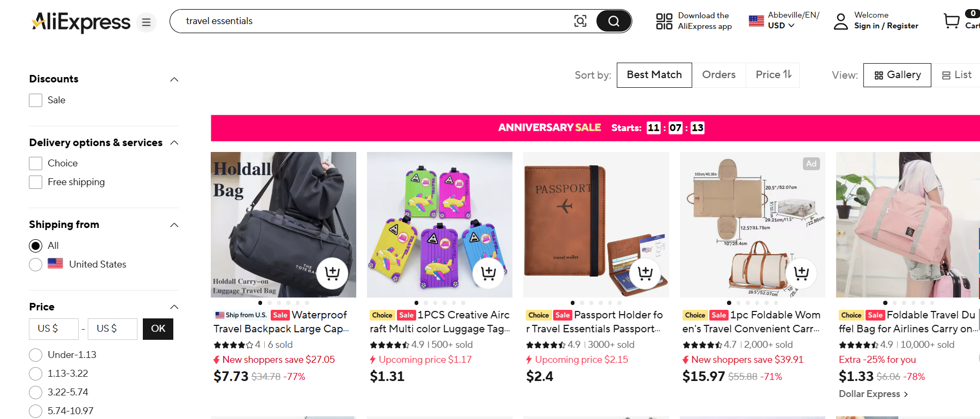Viewport: 980px width, 419px height.
Task: Add the Passport Holder to cart
Action: click(x=645, y=273)
